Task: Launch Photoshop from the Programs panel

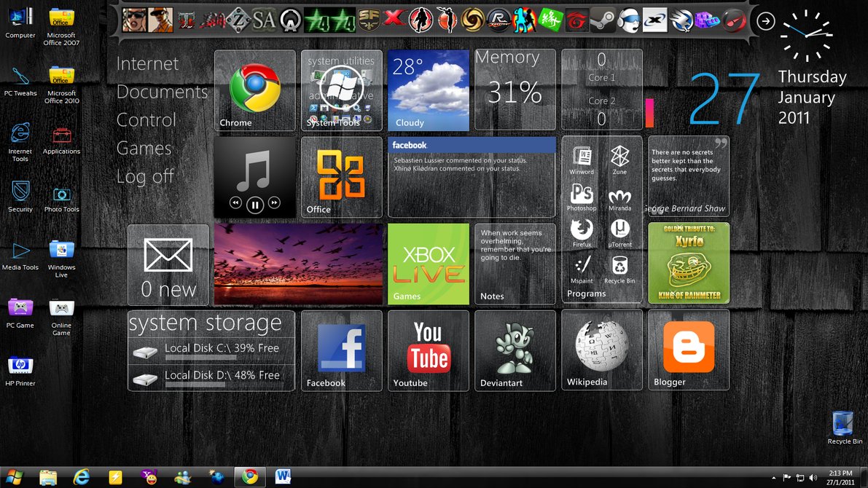Action: pos(582,196)
